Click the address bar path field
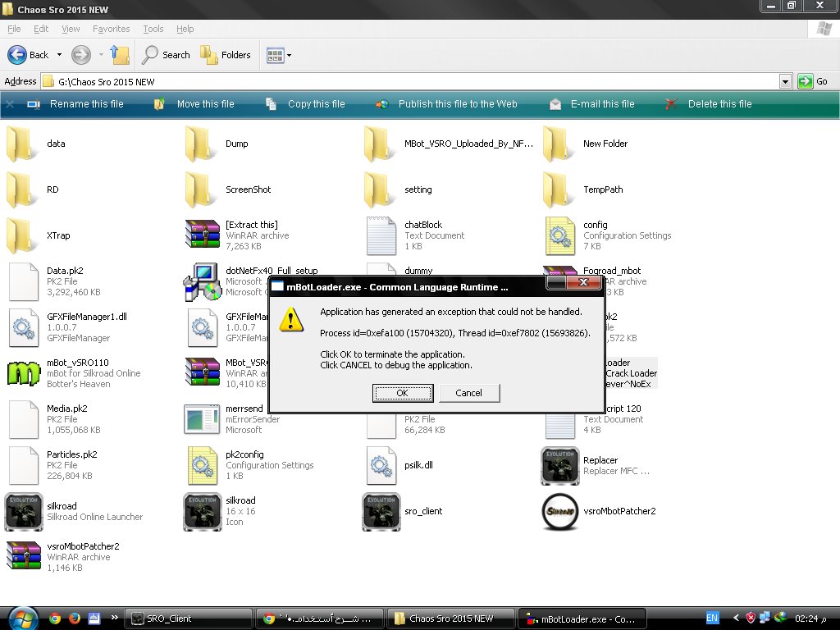This screenshot has width=840, height=630. click(410, 81)
